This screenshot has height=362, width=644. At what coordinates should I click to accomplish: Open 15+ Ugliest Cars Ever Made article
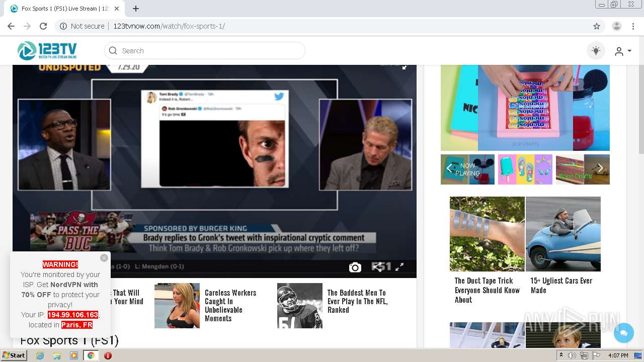561,285
